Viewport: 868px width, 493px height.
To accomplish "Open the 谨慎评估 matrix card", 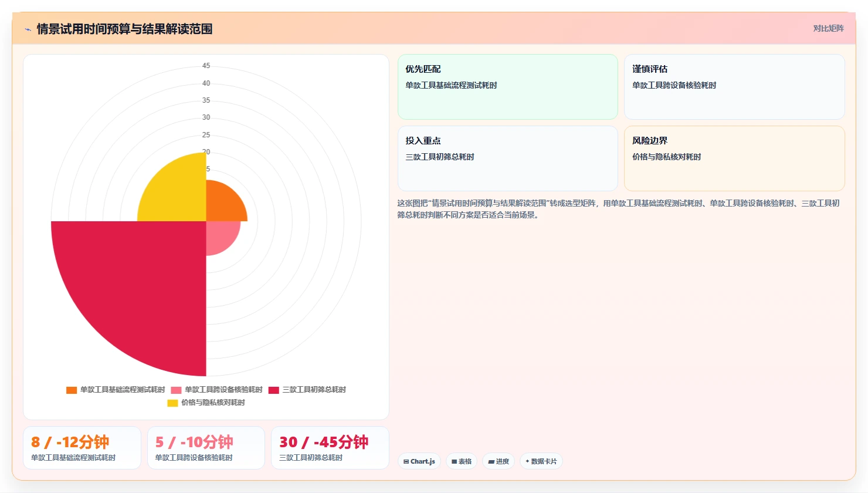I will tap(734, 87).
